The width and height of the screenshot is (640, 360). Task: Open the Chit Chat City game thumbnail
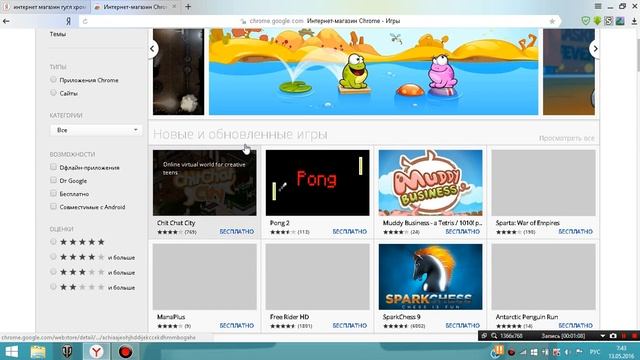click(204, 182)
